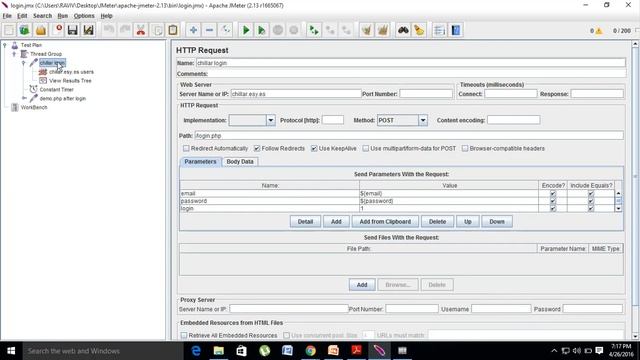Screen dimensions: 640x360
Task: Open the Search menu
Action: [x=42, y=16]
